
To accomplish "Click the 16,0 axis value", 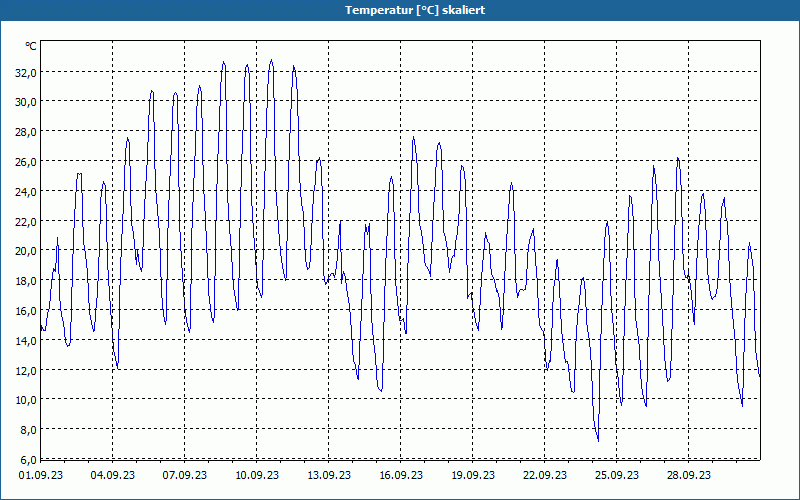I will coord(26,311).
